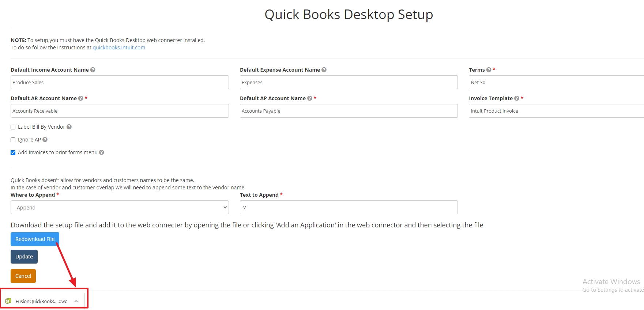
Task: Click the Invoice Template help icon
Action: point(517,98)
